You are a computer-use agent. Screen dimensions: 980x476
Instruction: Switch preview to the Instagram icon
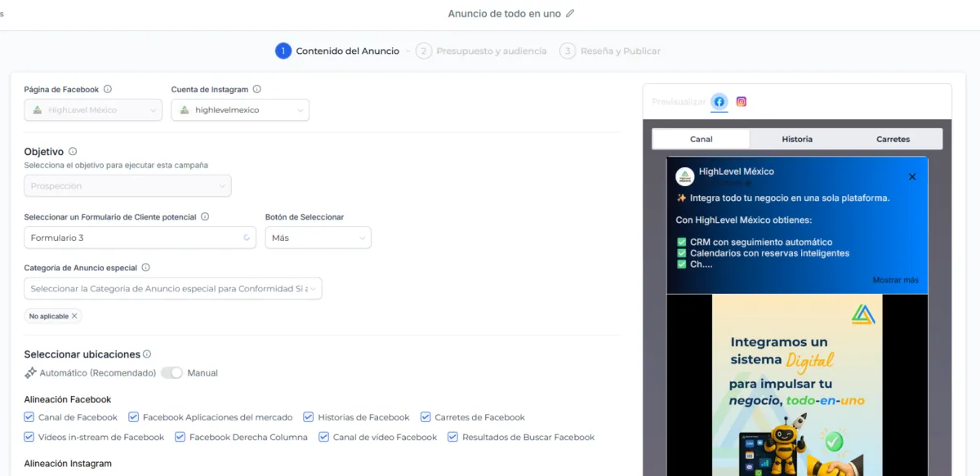coord(742,102)
